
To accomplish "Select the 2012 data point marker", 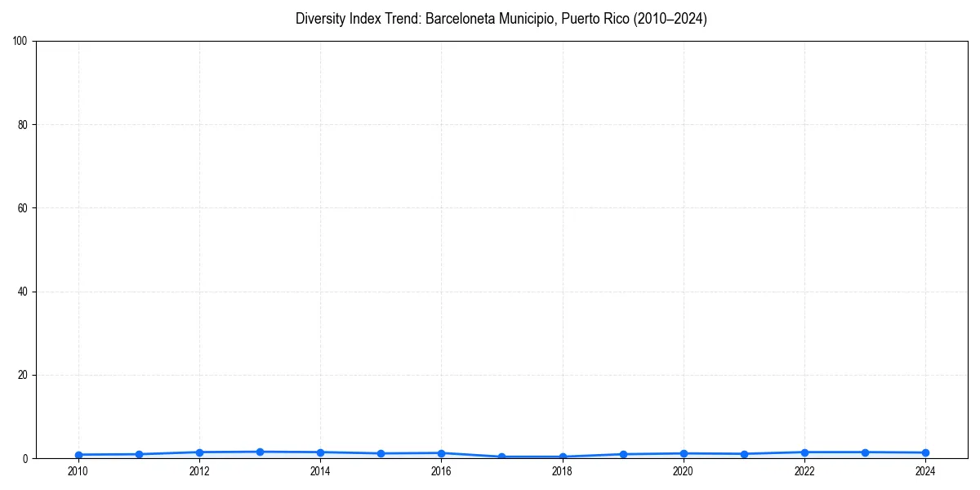I will click(x=199, y=452).
